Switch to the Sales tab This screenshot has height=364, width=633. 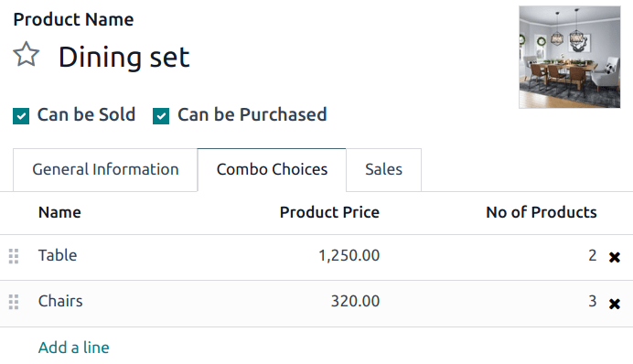coord(383,169)
